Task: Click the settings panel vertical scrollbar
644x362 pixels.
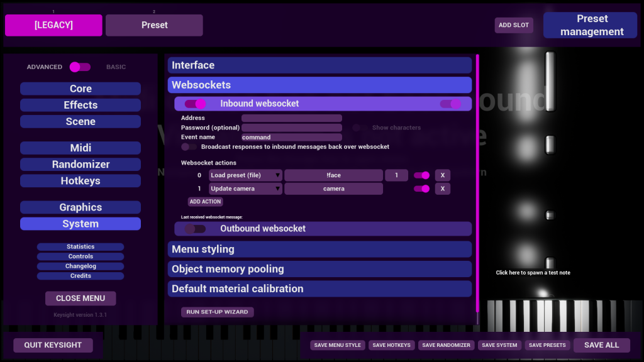Action: click(477, 189)
